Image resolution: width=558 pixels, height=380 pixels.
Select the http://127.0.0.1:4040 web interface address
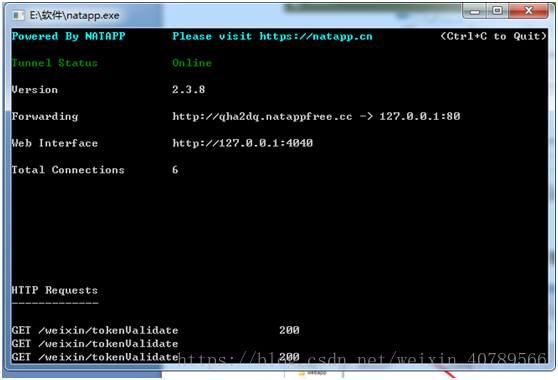tap(242, 143)
